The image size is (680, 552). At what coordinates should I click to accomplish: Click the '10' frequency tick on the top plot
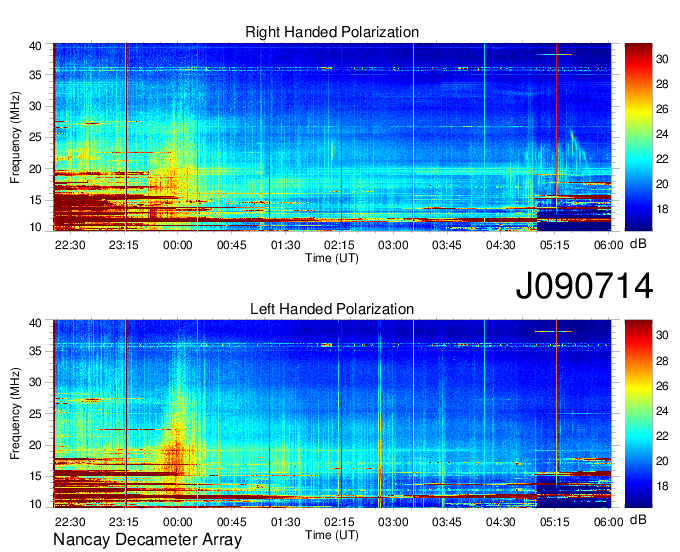click(35, 227)
